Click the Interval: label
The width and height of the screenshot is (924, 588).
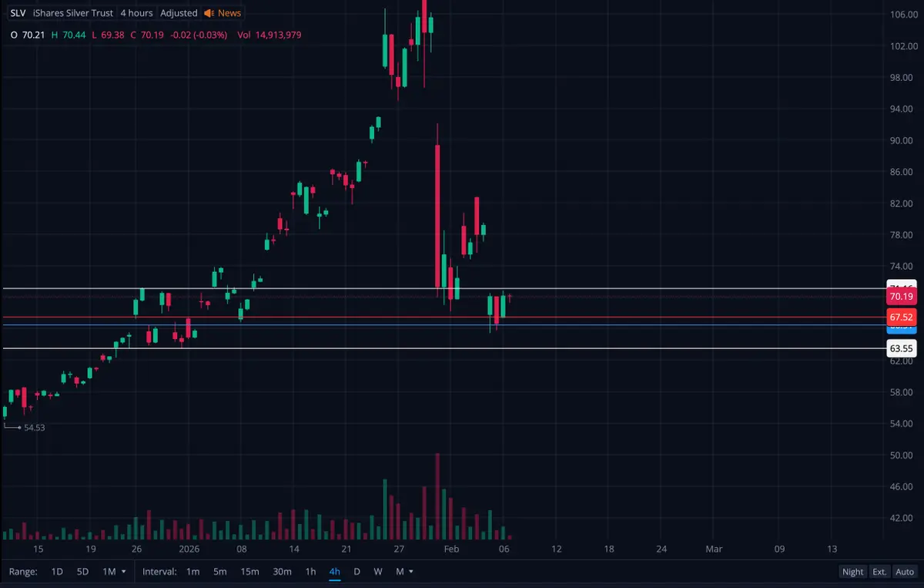159,572
